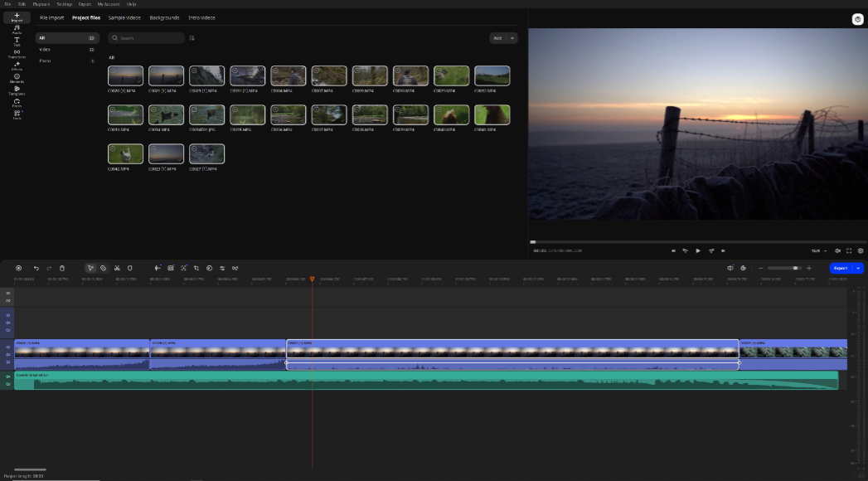Open the Elements section in the sidebar
This screenshot has height=481, width=868.
(17, 78)
